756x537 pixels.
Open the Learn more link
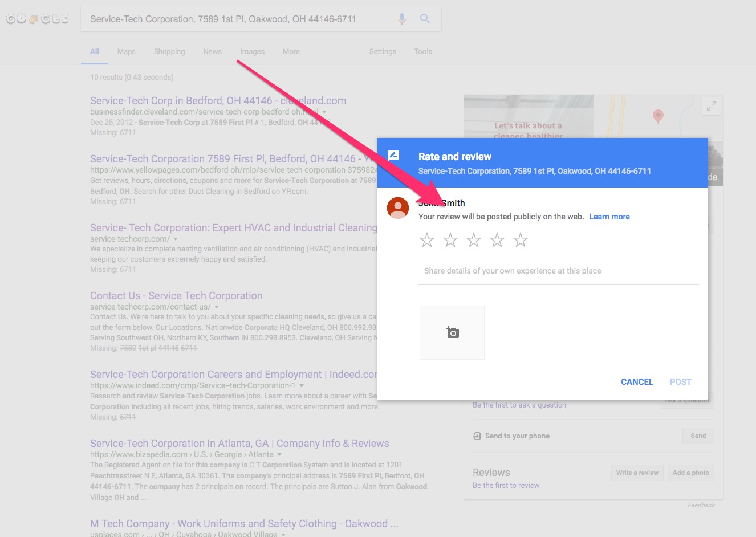609,217
